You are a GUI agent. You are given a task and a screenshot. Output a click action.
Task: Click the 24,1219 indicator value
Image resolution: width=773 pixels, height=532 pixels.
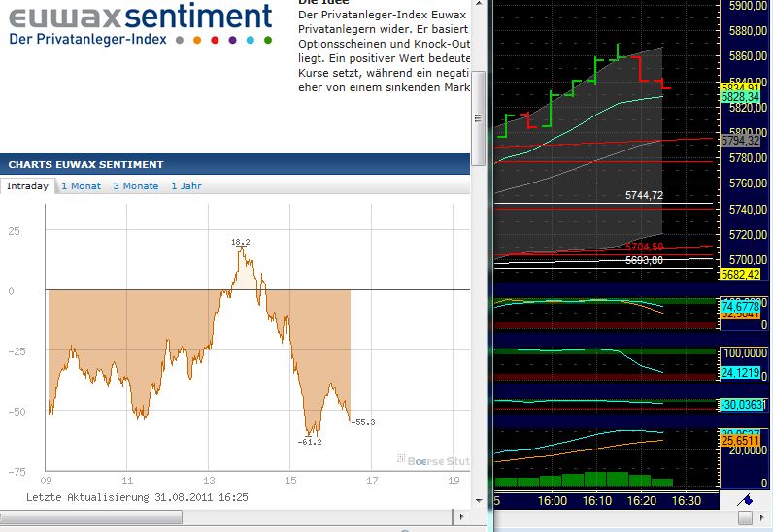tap(740, 372)
